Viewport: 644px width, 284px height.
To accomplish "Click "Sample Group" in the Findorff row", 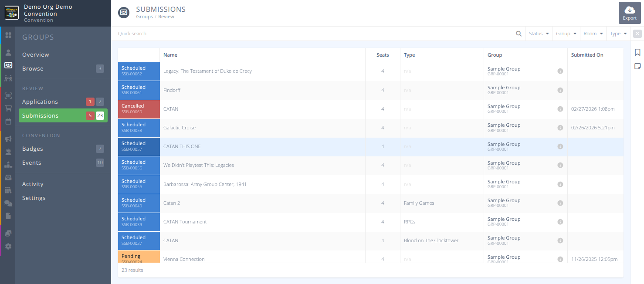I will 504,88.
